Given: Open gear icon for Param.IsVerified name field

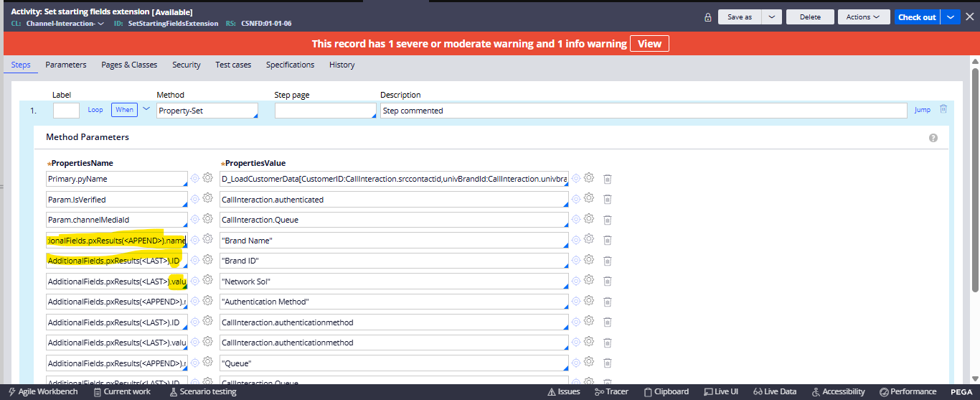Looking at the screenshot, I should coord(207,199).
